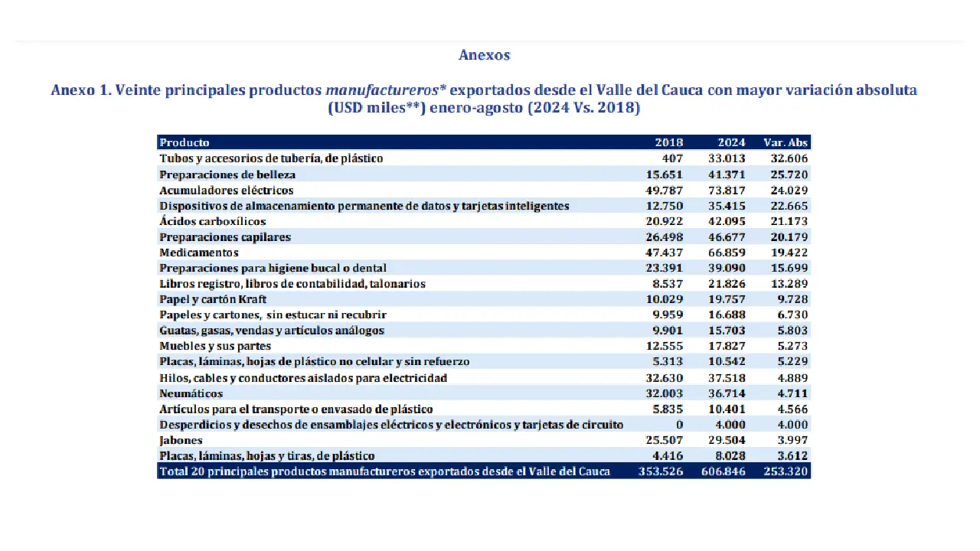Click the value 15.651
The width and height of the screenshot is (980, 551).
click(665, 174)
